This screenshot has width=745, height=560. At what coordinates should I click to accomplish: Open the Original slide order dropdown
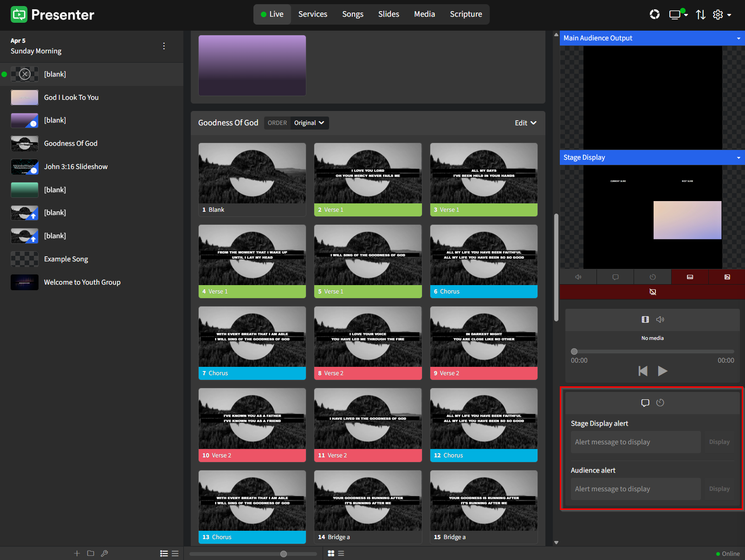[309, 123]
